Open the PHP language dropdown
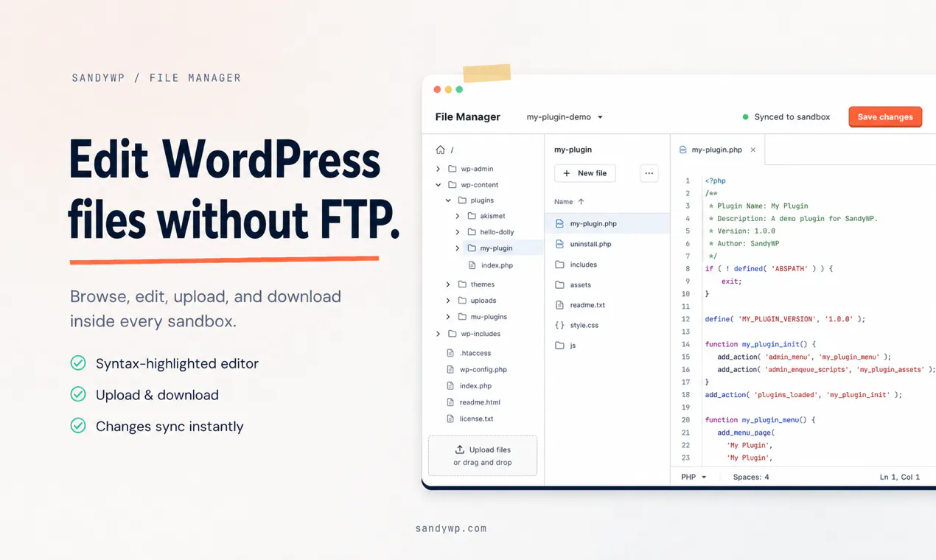936x560 pixels. (694, 477)
